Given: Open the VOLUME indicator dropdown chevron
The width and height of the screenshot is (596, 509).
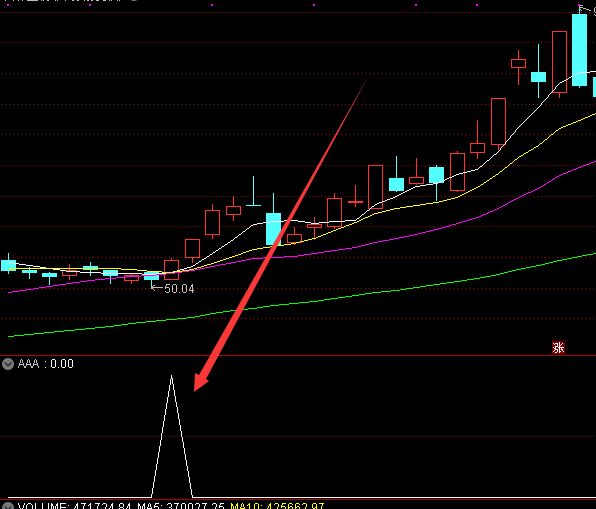Looking at the screenshot, I should [8, 506].
